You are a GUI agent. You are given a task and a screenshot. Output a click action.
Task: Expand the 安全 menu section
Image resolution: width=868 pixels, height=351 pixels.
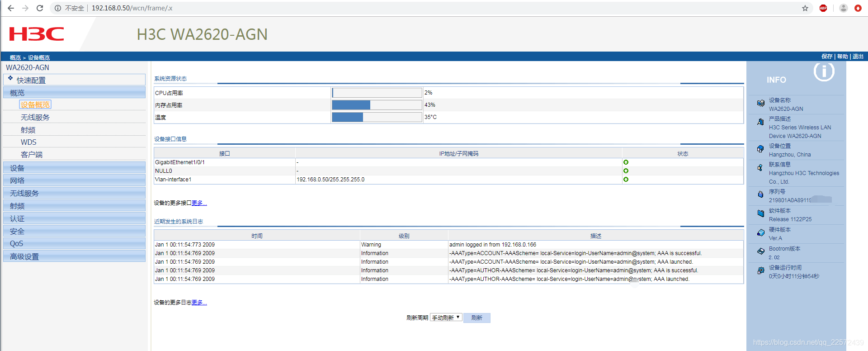[74, 231]
